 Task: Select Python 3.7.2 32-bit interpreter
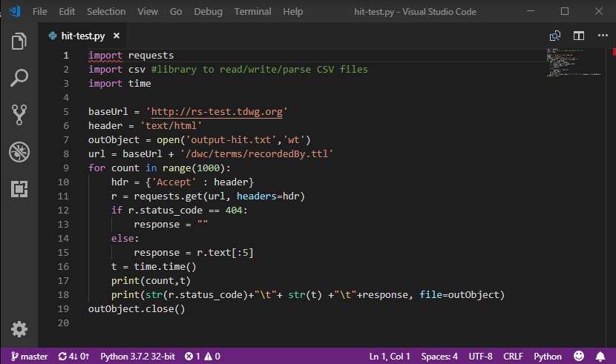coord(137,357)
